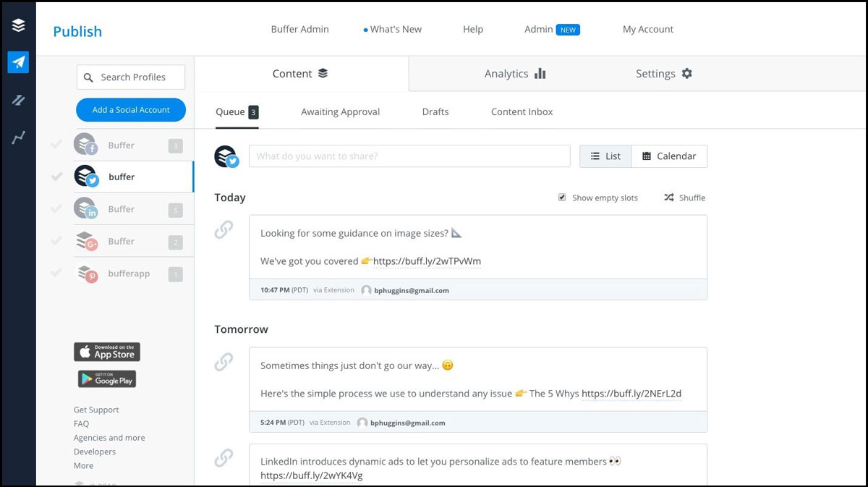Viewport: 868px width, 487px height.
Task: Click the Twitter avatar beside the composer
Action: (226, 156)
